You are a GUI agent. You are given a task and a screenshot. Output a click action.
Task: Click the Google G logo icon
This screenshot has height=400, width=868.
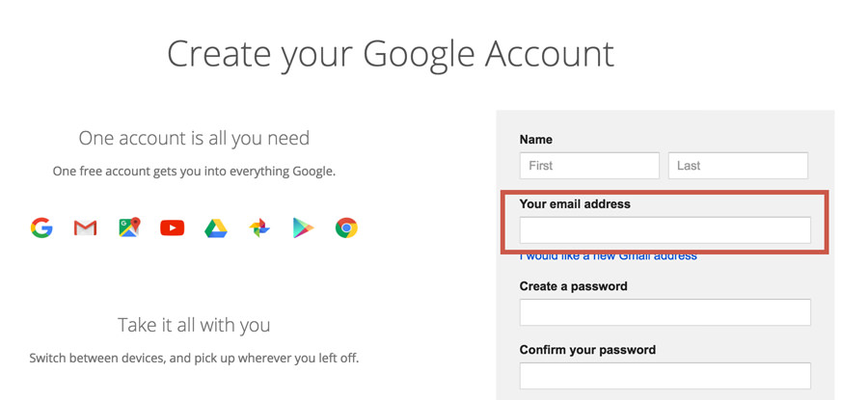click(x=41, y=227)
